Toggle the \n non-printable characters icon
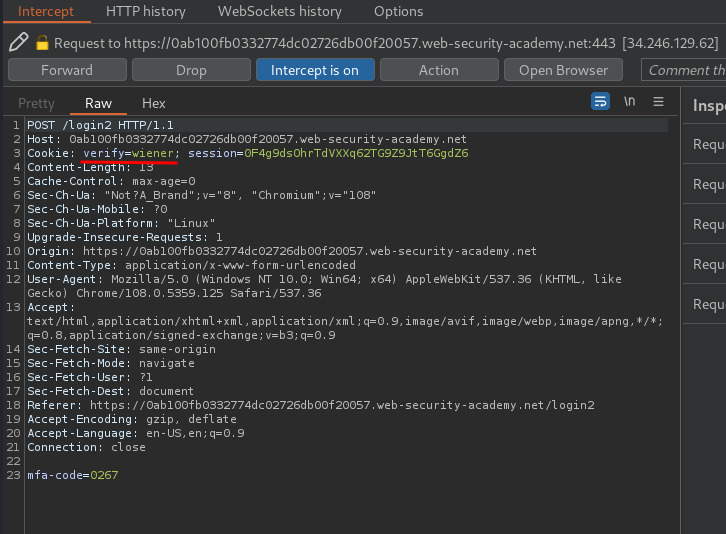Viewport: 726px width, 534px height. tap(629, 101)
